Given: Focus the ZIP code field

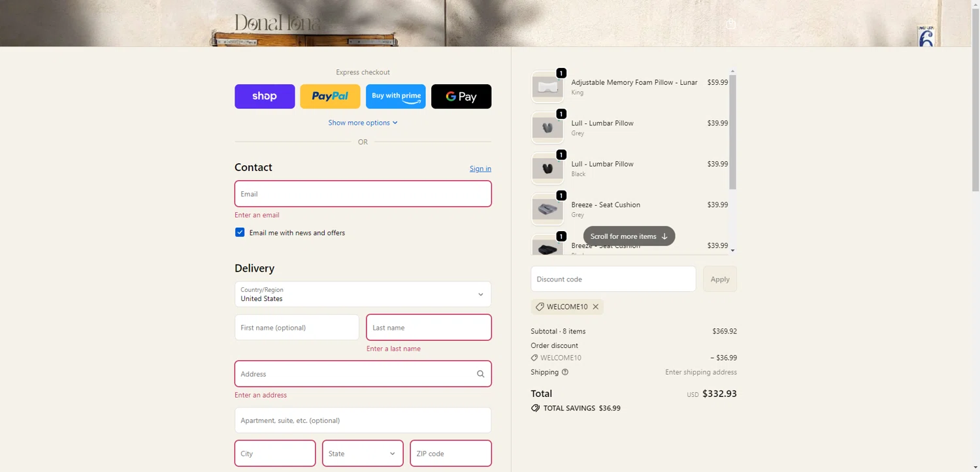Looking at the screenshot, I should (451, 453).
